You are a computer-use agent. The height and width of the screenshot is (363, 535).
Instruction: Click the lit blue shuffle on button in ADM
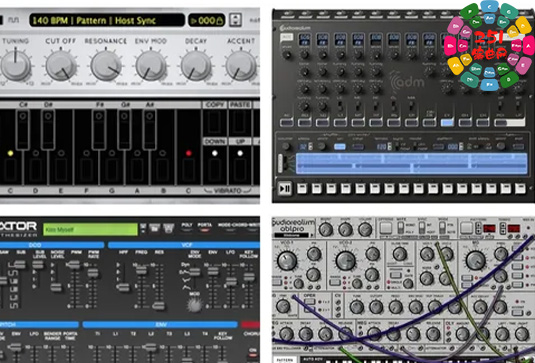click(339, 147)
